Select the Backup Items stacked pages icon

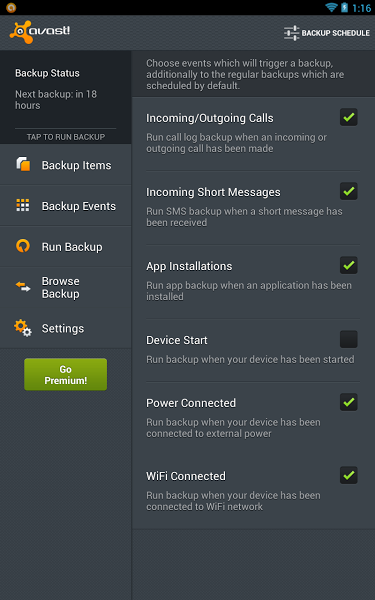[23, 164]
